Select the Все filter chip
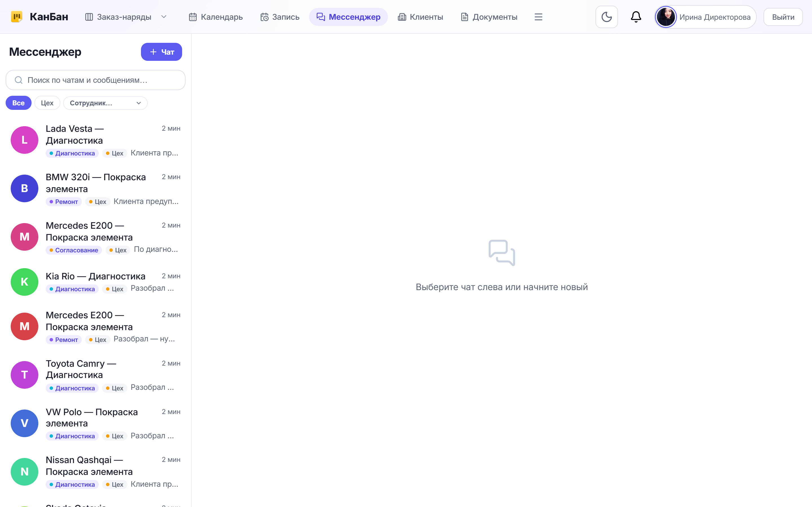 pos(18,103)
